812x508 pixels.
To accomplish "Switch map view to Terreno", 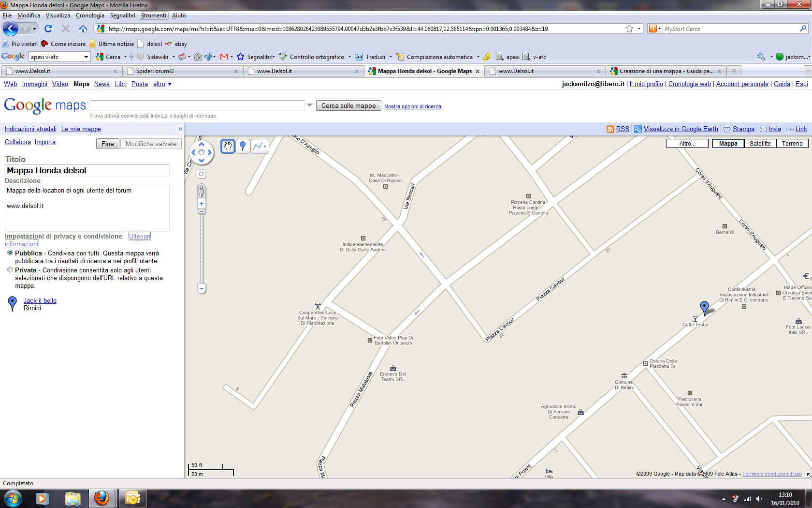I will [x=792, y=143].
